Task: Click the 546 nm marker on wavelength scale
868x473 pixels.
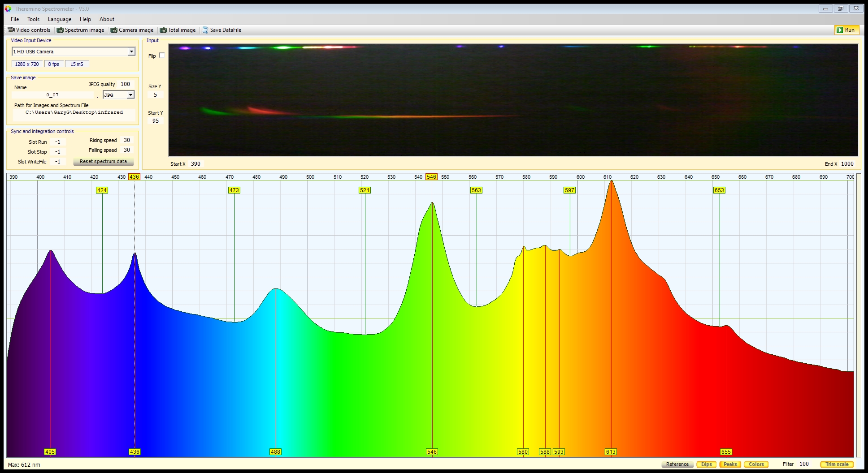Action: point(431,177)
